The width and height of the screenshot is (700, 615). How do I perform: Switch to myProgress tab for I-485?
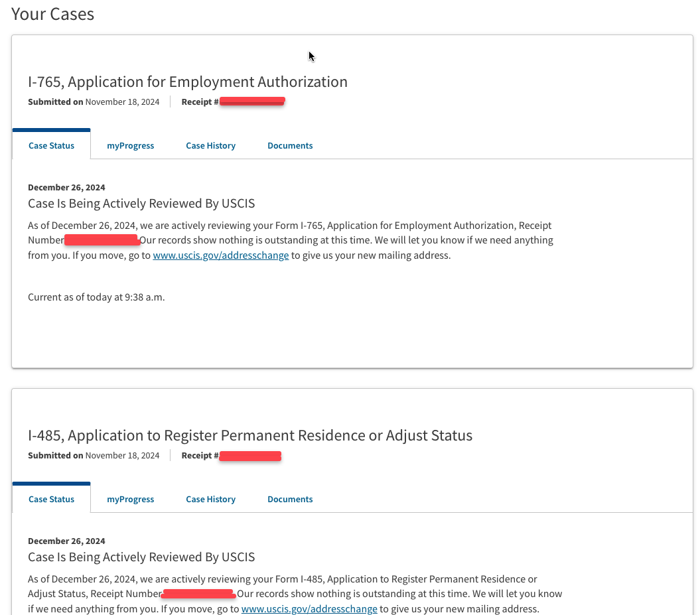[130, 499]
